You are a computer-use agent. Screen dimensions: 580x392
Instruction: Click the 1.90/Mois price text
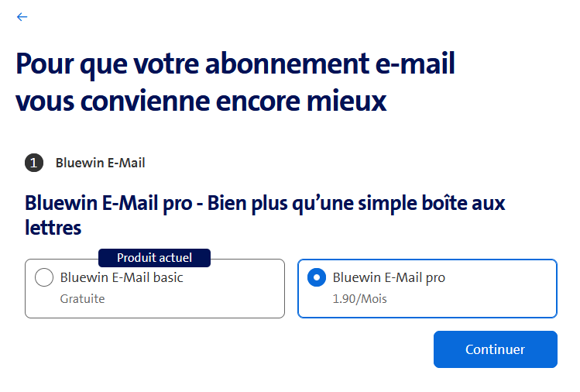pos(360,298)
